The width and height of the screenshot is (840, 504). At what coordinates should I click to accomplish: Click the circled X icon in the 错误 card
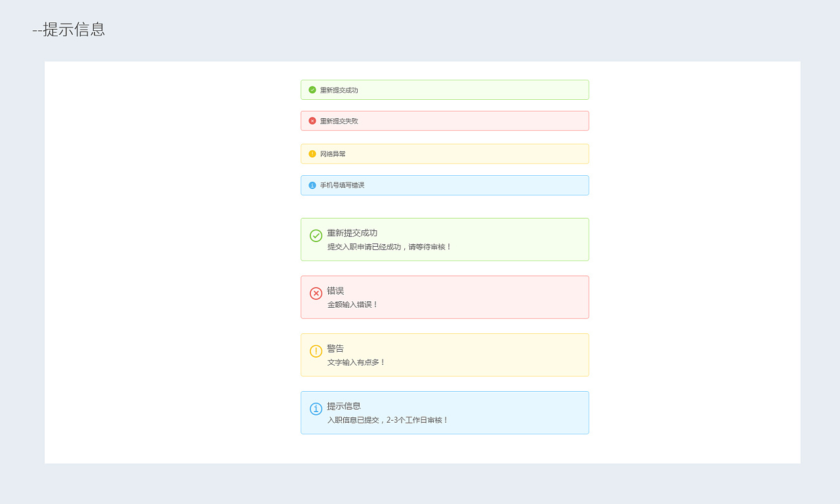point(316,294)
